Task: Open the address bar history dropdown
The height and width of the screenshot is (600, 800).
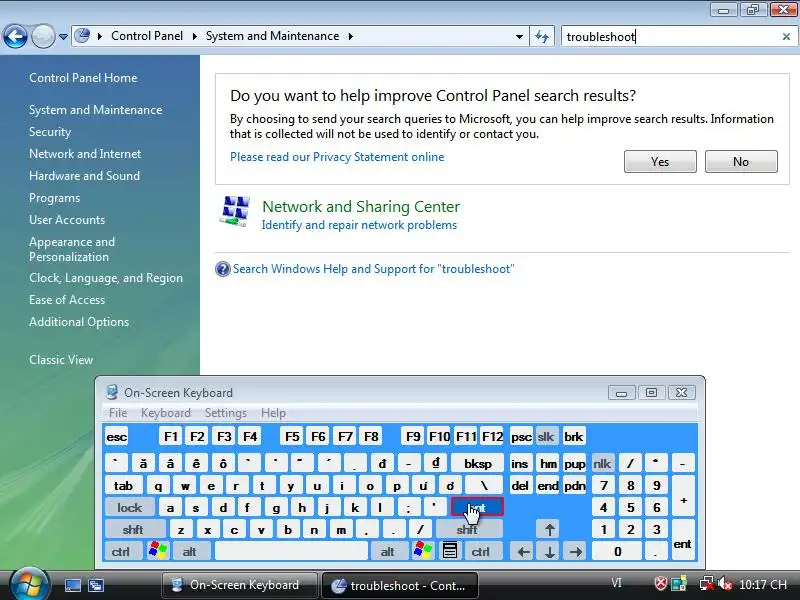Action: coord(519,37)
